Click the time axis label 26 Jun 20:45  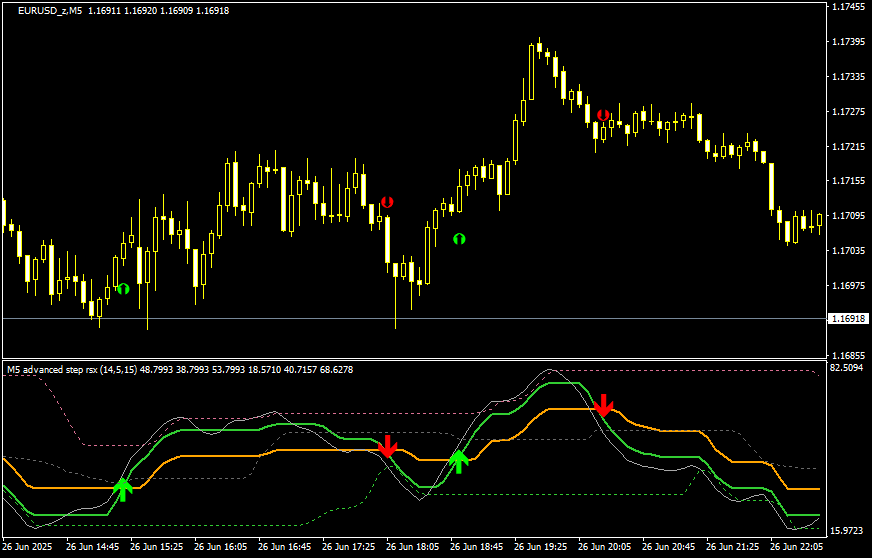(668, 547)
